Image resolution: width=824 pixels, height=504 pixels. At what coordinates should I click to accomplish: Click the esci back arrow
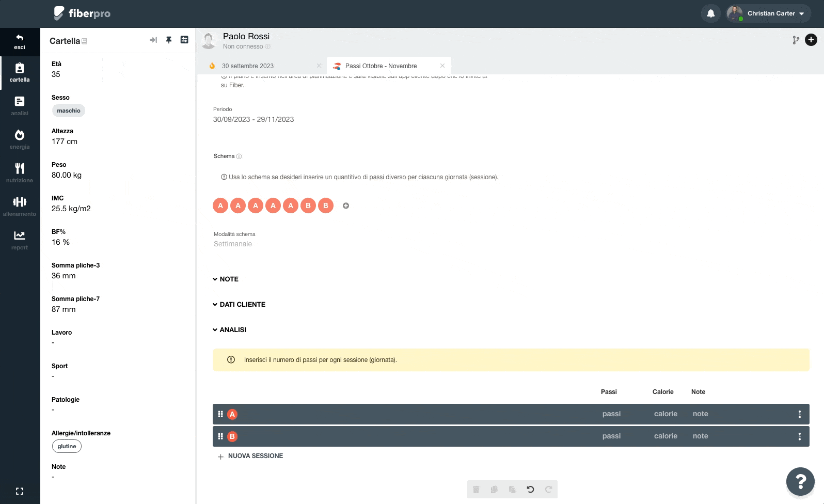20,41
